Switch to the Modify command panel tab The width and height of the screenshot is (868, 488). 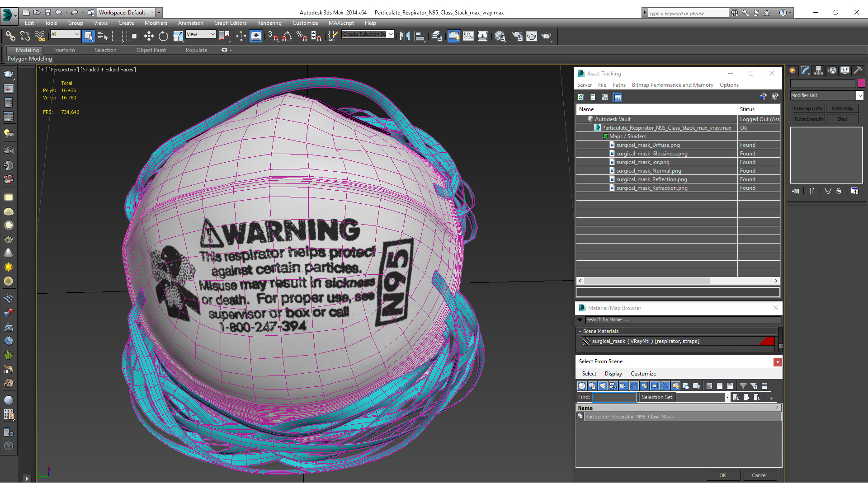(x=806, y=70)
